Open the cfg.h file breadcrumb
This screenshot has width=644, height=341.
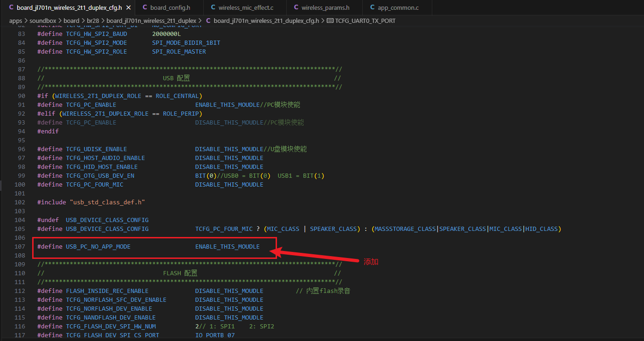[262, 21]
